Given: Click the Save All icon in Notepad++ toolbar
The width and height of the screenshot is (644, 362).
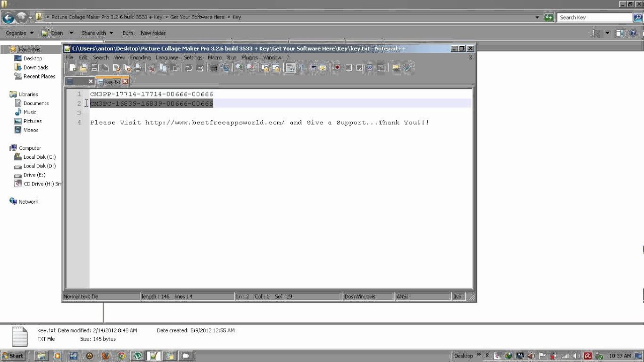Looking at the screenshot, I should (105, 68).
